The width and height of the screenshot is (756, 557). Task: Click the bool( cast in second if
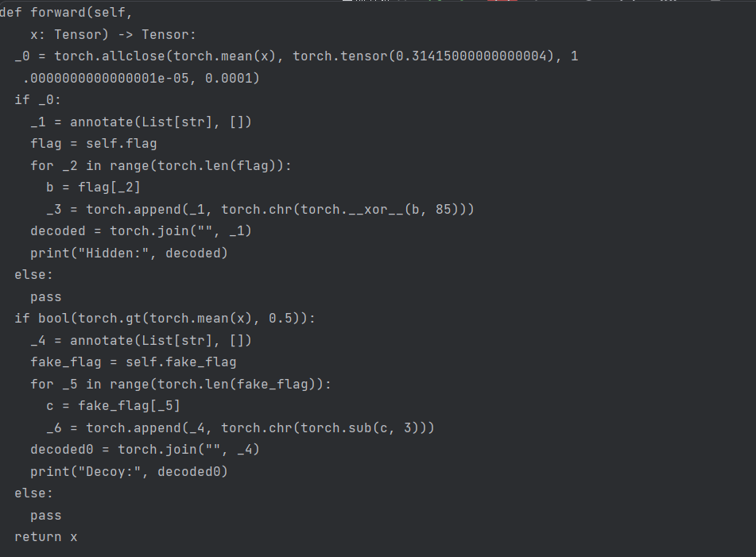[58, 319]
